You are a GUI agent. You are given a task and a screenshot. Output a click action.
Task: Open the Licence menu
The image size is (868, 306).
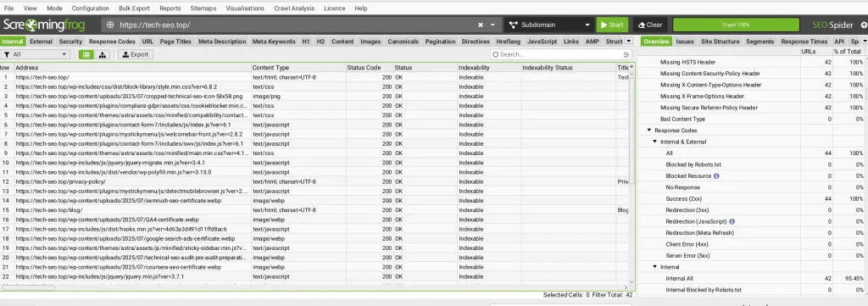coord(334,8)
